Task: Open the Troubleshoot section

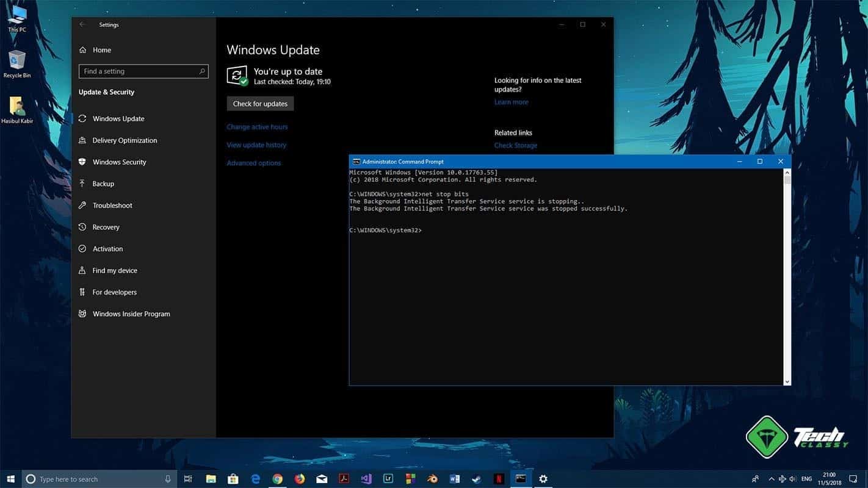Action: click(x=112, y=205)
